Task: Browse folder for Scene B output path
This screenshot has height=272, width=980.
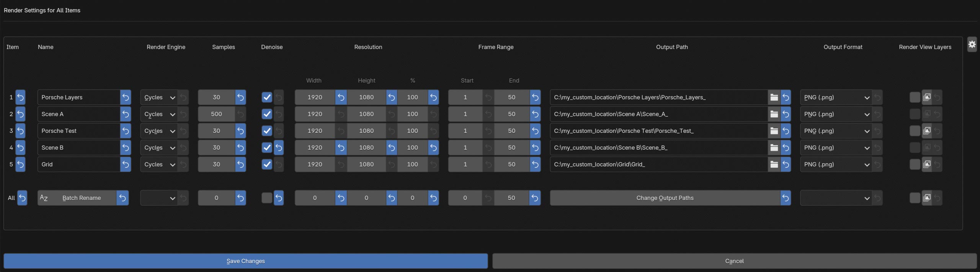Action: [774, 147]
